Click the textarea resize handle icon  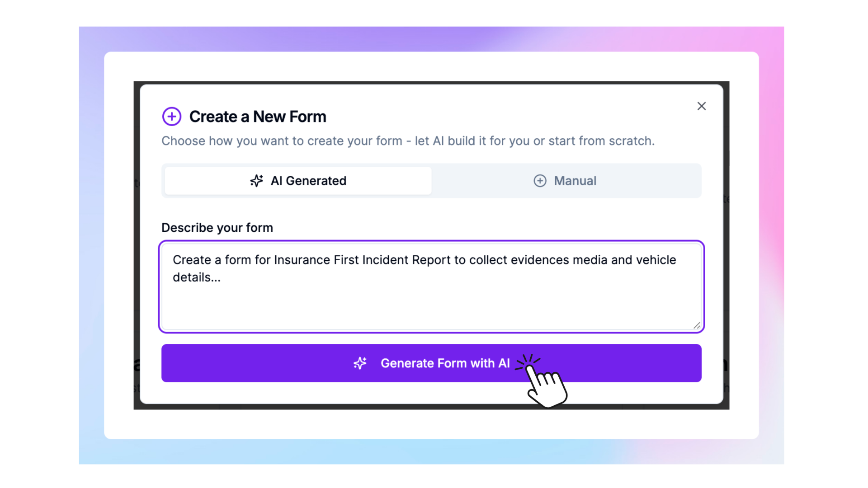coord(697,325)
